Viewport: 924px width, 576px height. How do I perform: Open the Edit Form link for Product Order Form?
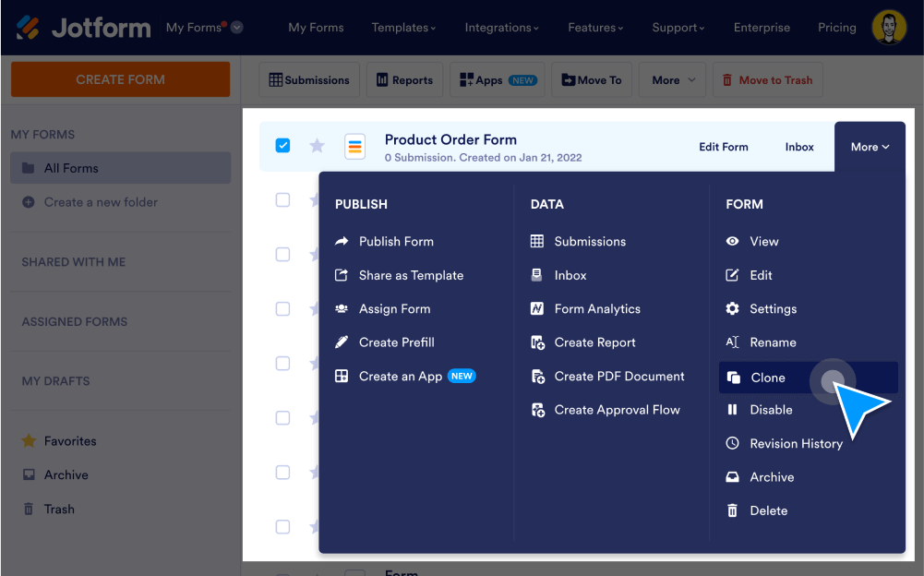pos(723,146)
